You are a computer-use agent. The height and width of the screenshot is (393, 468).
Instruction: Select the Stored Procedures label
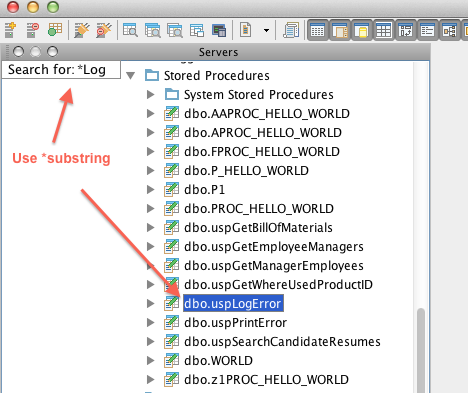point(217,76)
